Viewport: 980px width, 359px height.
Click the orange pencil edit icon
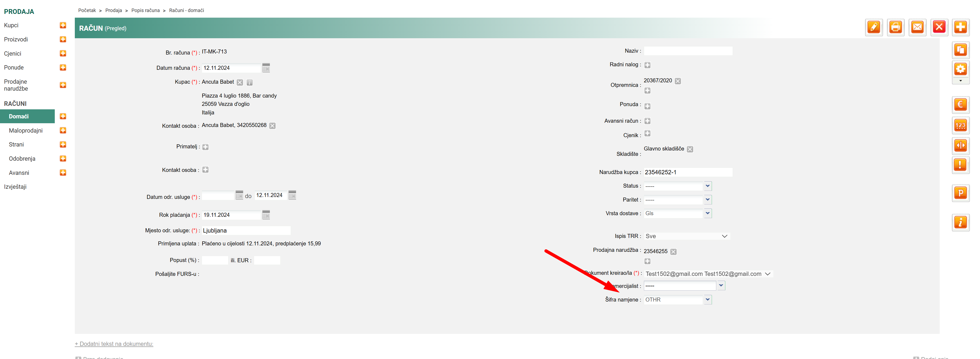click(873, 27)
